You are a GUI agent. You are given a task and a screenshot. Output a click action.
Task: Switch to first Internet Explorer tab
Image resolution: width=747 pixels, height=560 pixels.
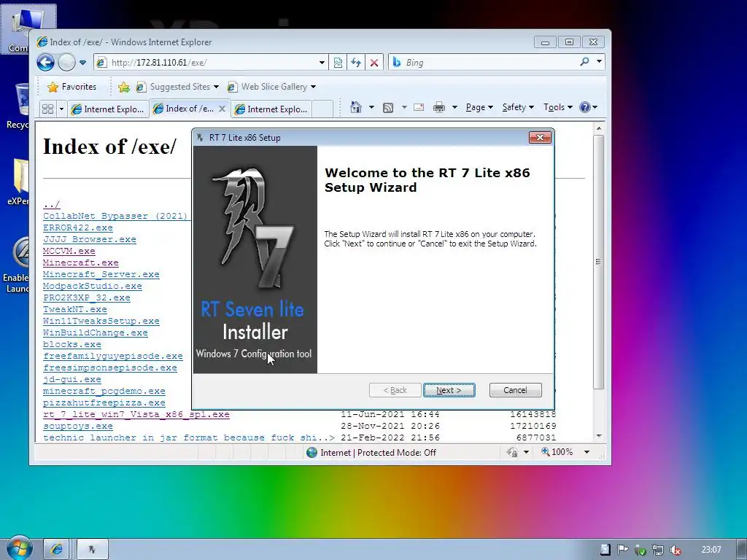pyautogui.click(x=108, y=109)
